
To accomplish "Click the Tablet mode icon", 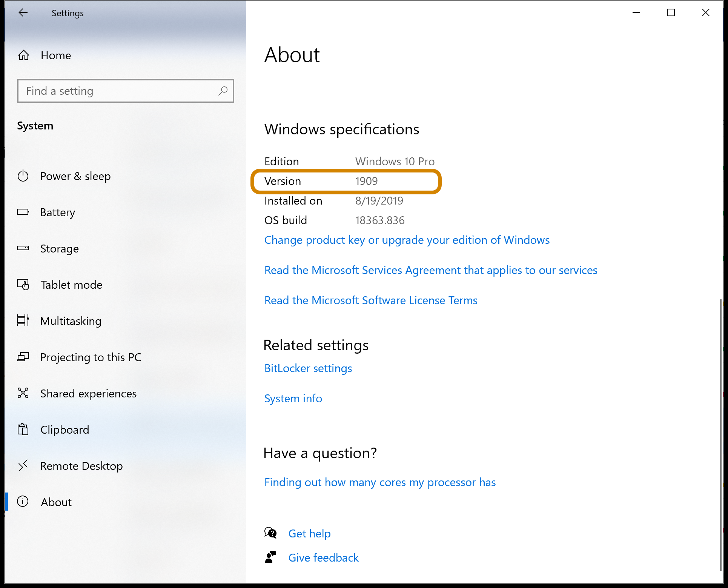I will click(x=23, y=285).
